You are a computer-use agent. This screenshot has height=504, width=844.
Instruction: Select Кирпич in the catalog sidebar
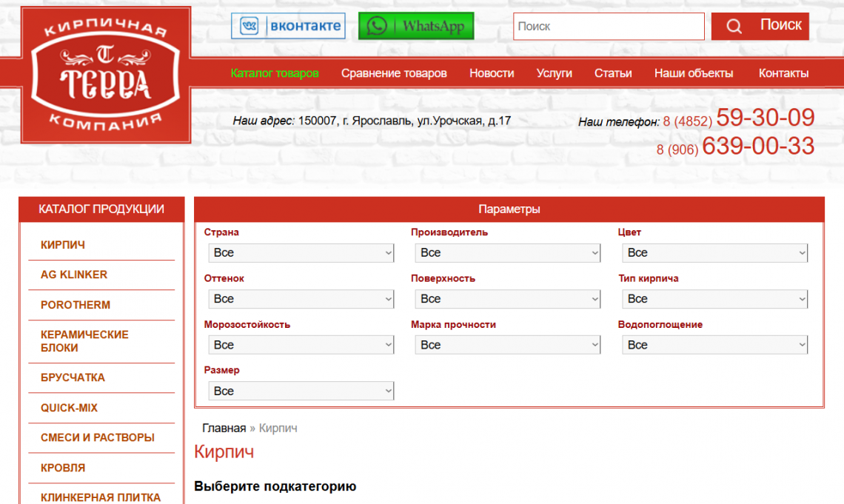tap(63, 245)
